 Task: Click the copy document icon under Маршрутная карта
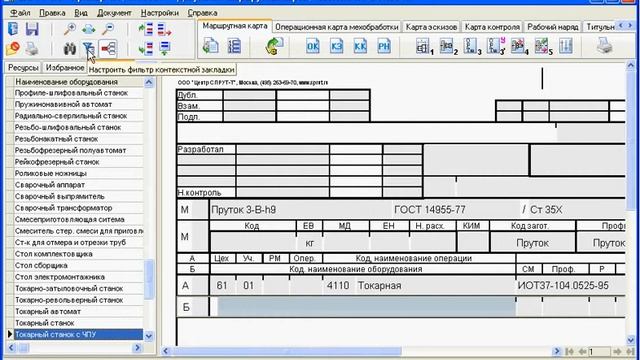coord(211,46)
